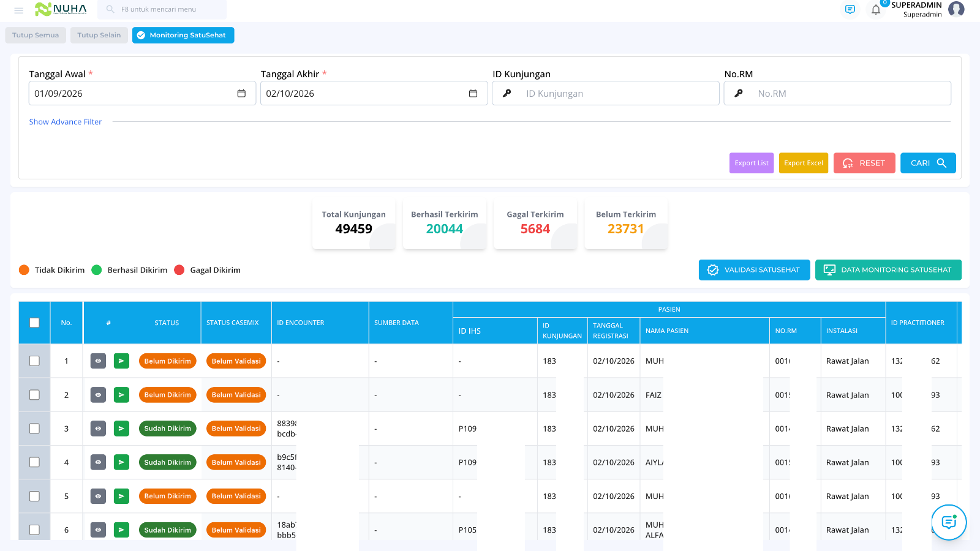Click Tutup Semua to close all tabs
The width and height of the screenshot is (980, 551).
click(x=36, y=35)
